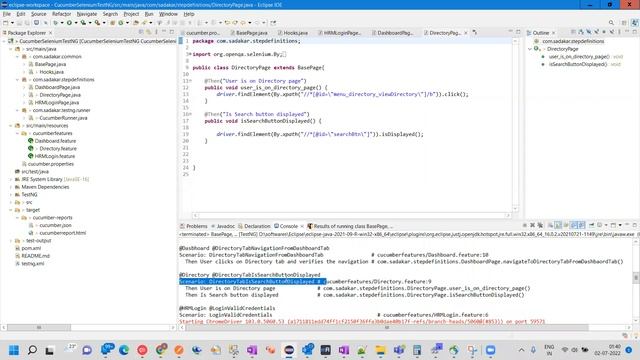Expand the Maven Dependencies node
This screenshot has height=360, width=640.
[11, 187]
